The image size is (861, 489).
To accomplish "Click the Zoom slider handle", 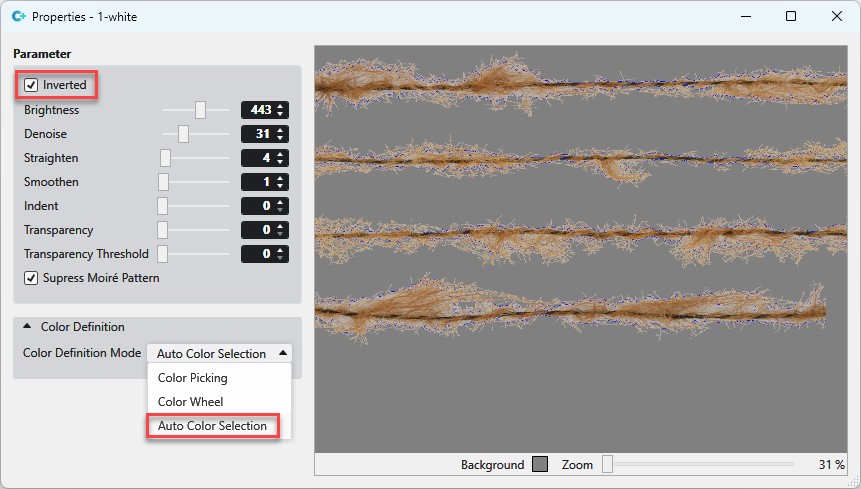I will pos(607,464).
